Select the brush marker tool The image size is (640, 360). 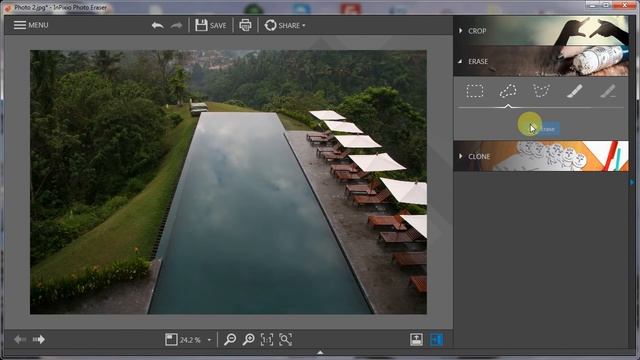point(575,91)
